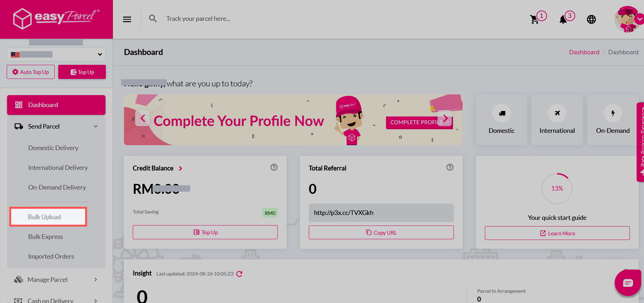This screenshot has height=303, width=644.
Task: Open On-Demand Delivery
Action: (57, 187)
